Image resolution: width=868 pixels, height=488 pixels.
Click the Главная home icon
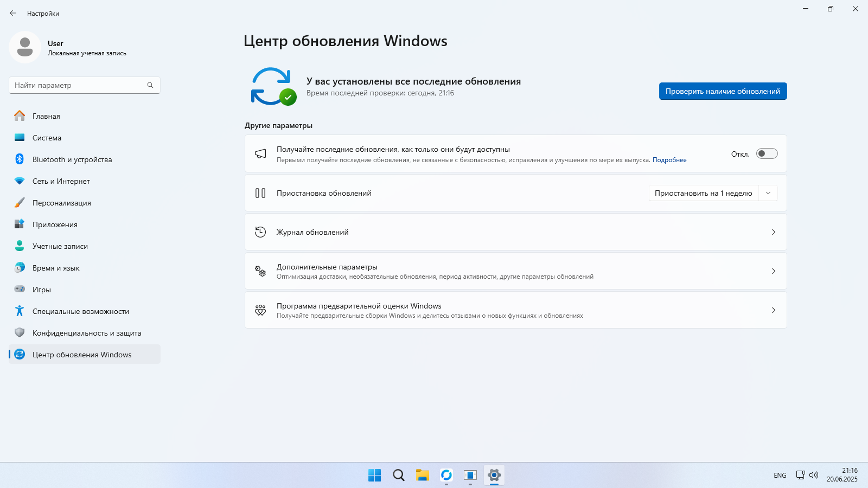20,116
